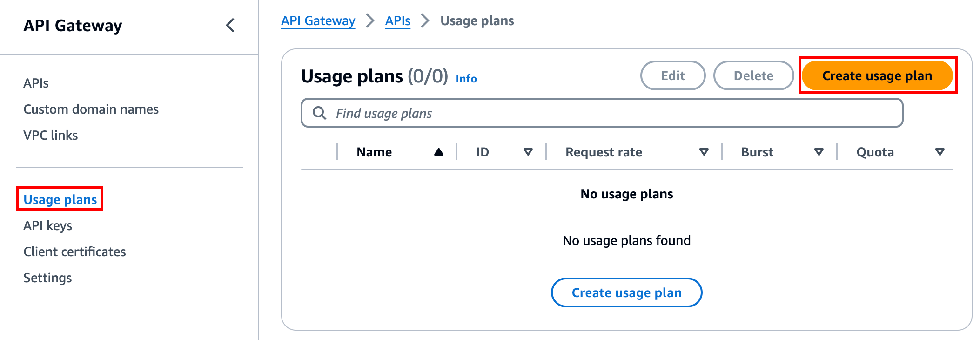Viewport: 980px width, 340px height.
Task: Go to VPC links
Action: [51, 135]
